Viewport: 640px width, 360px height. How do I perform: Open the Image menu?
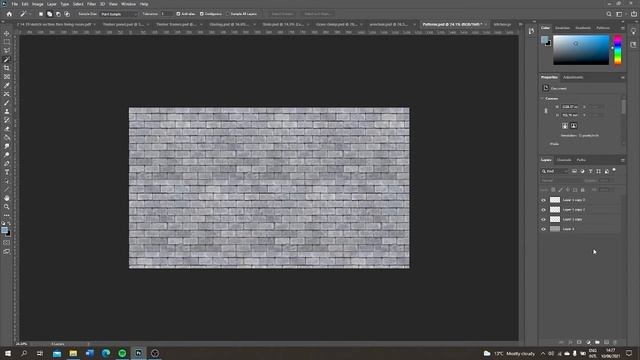pos(38,4)
